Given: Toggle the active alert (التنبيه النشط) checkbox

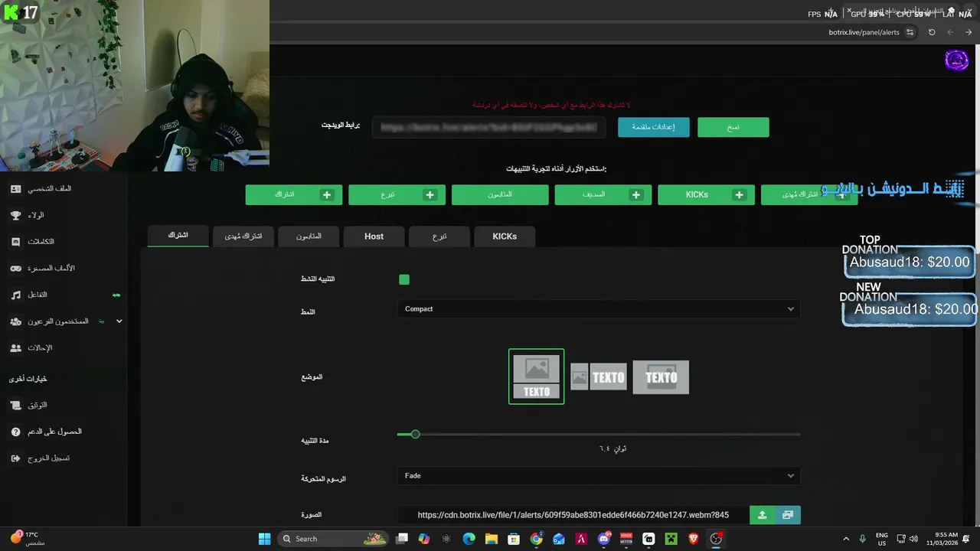Looking at the screenshot, I should pos(404,279).
